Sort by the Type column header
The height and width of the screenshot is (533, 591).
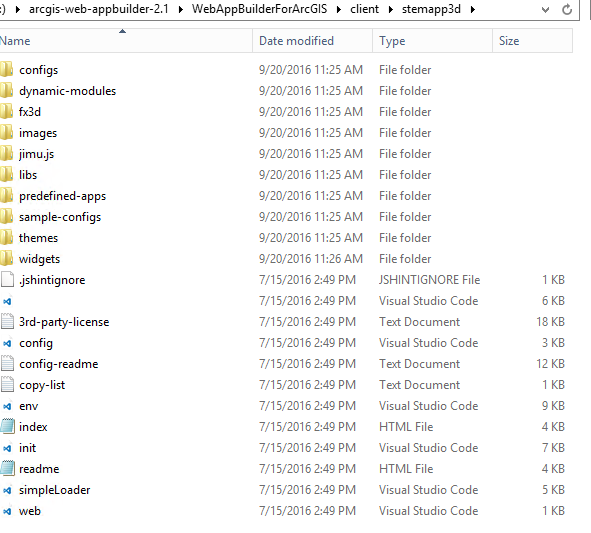432,41
